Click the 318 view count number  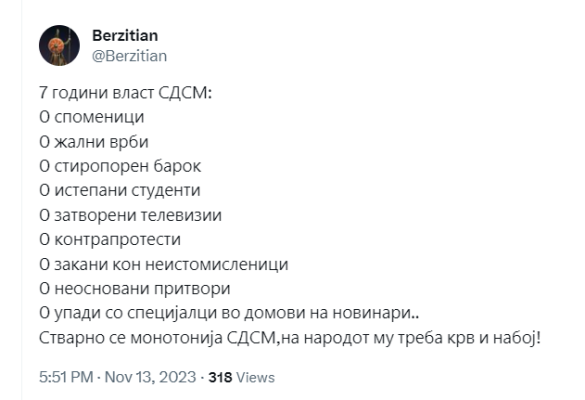(x=220, y=377)
